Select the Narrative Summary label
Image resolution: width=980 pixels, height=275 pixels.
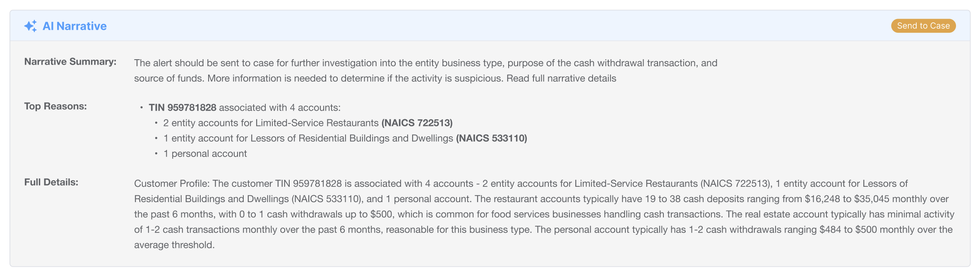point(70,62)
